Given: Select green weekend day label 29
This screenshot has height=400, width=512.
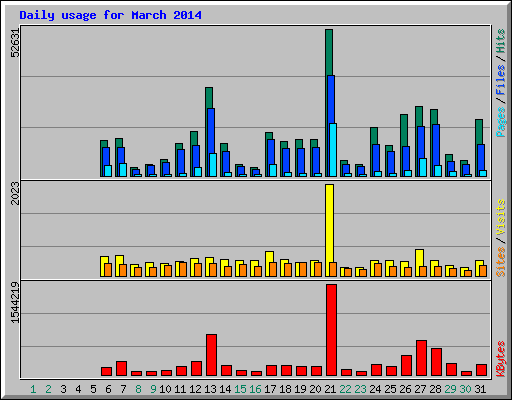Looking at the screenshot, I should 450,389.
